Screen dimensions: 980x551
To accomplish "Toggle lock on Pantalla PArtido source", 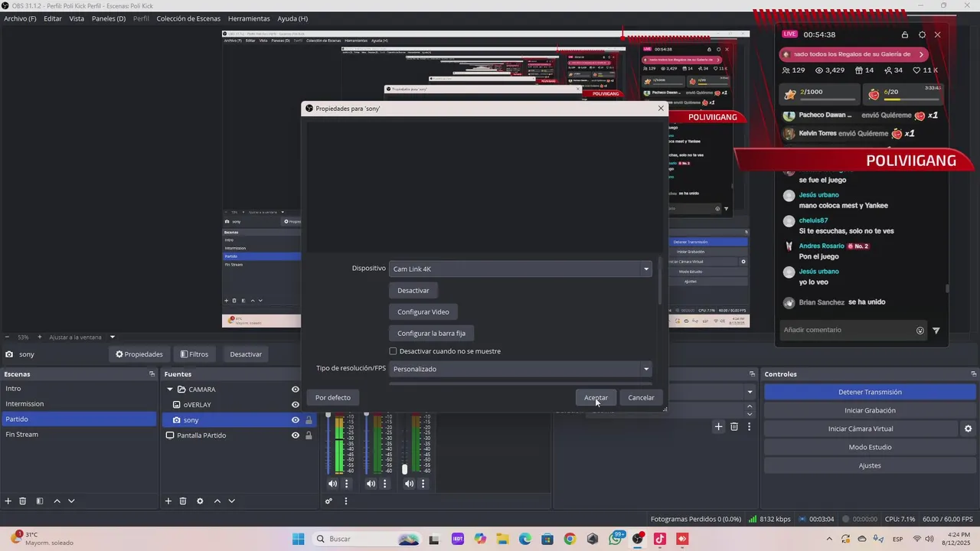I will coord(309,435).
